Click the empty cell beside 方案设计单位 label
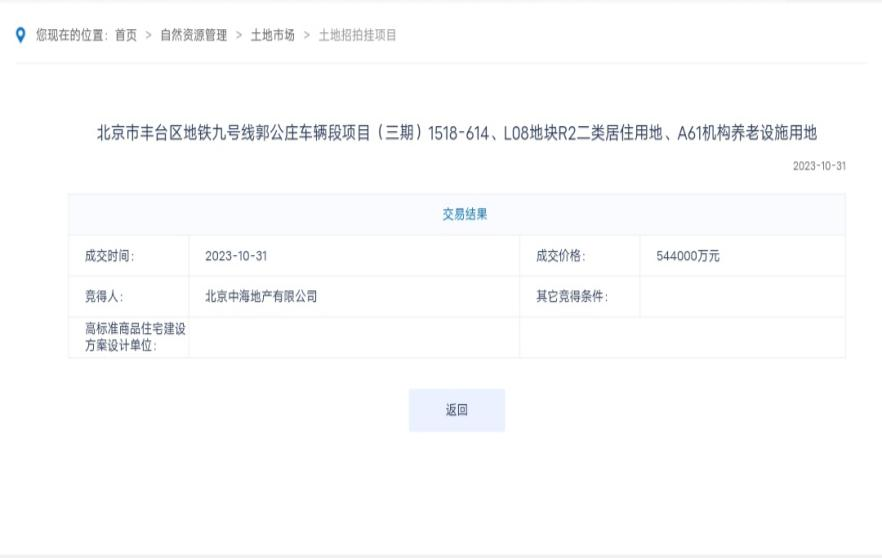 click(353, 337)
